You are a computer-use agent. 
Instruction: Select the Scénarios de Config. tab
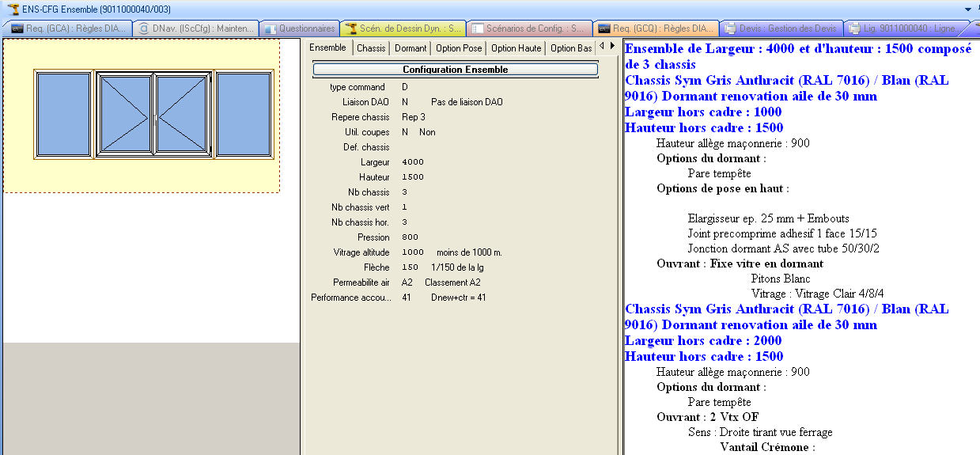coord(528,28)
